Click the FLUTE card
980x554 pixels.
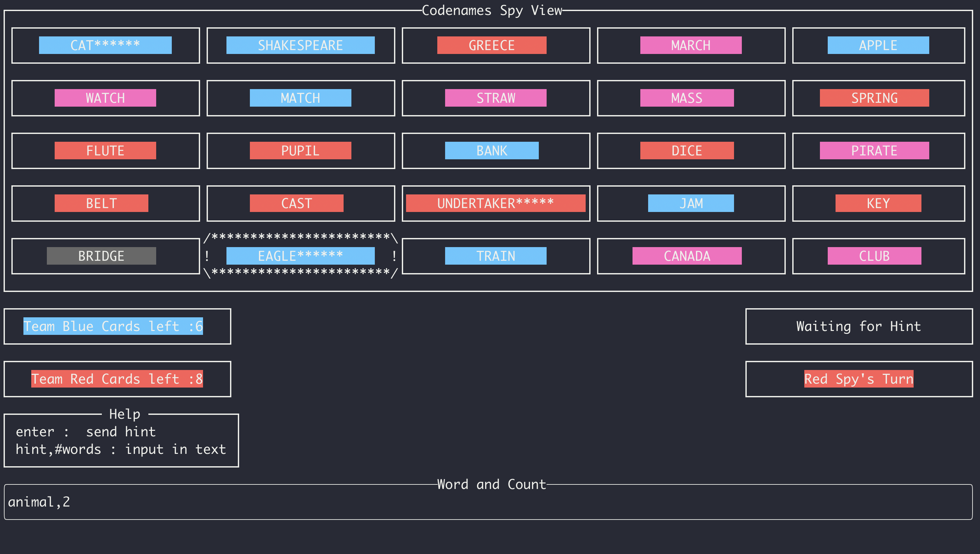105,151
